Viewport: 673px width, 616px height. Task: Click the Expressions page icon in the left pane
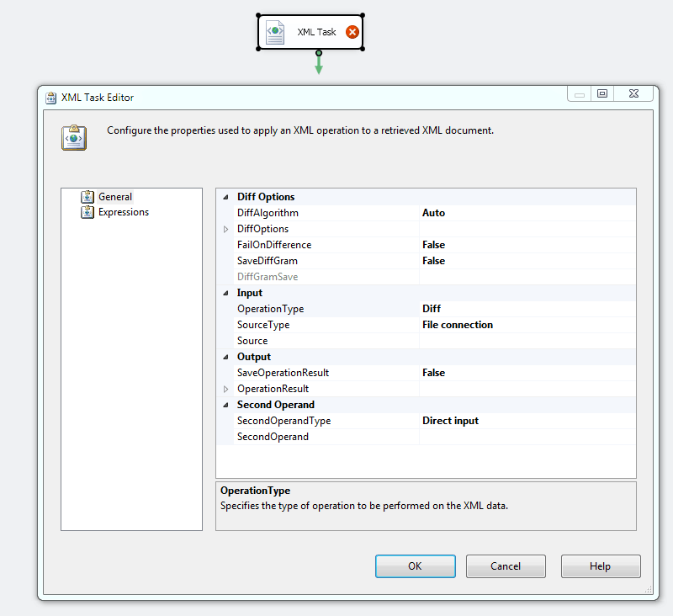87,212
